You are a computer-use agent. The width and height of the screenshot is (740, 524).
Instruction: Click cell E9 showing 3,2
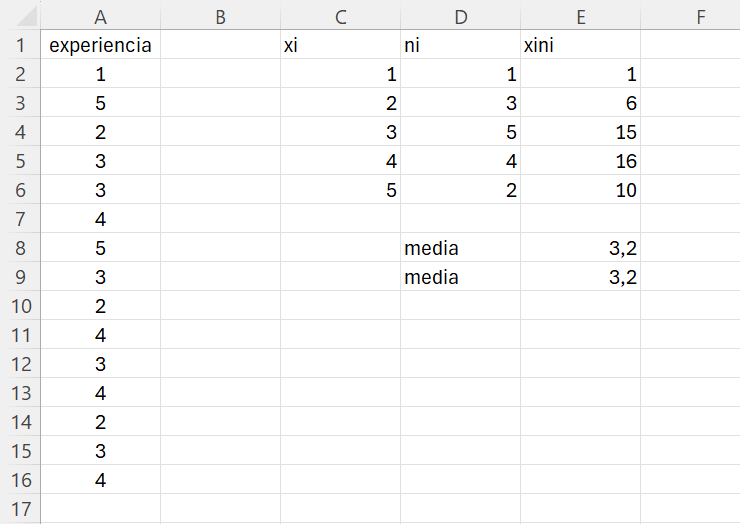click(x=580, y=277)
